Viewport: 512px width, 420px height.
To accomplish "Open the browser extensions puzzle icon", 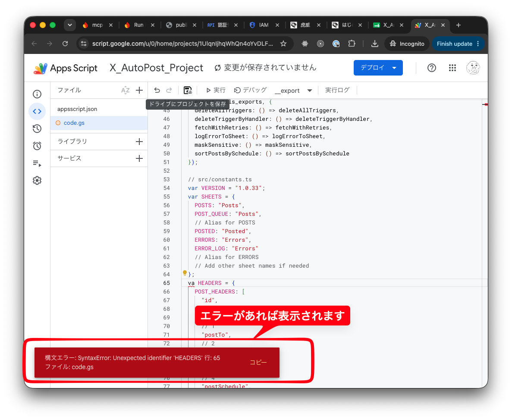I will (352, 44).
